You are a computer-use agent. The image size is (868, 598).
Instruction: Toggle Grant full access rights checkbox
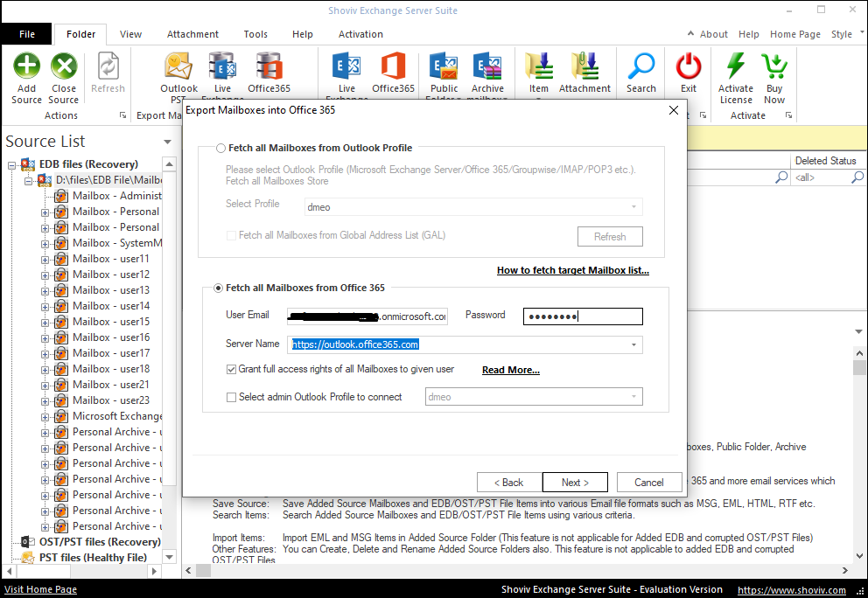click(231, 369)
